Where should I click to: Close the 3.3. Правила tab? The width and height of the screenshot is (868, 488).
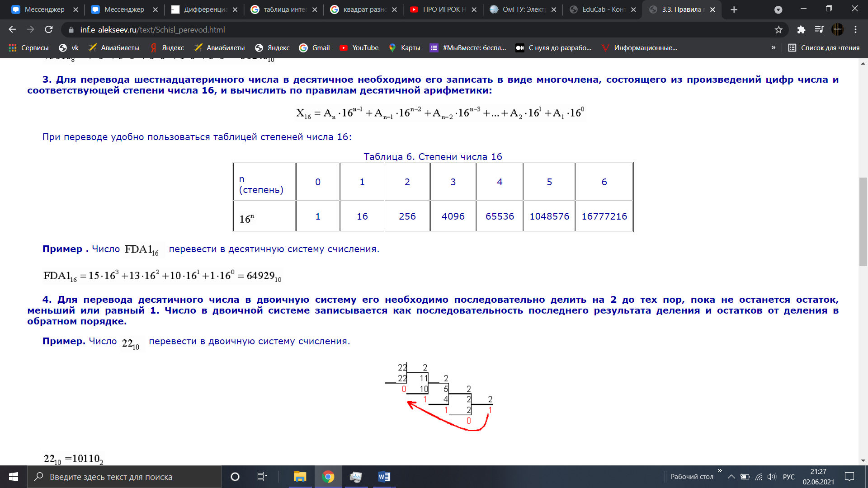click(713, 9)
